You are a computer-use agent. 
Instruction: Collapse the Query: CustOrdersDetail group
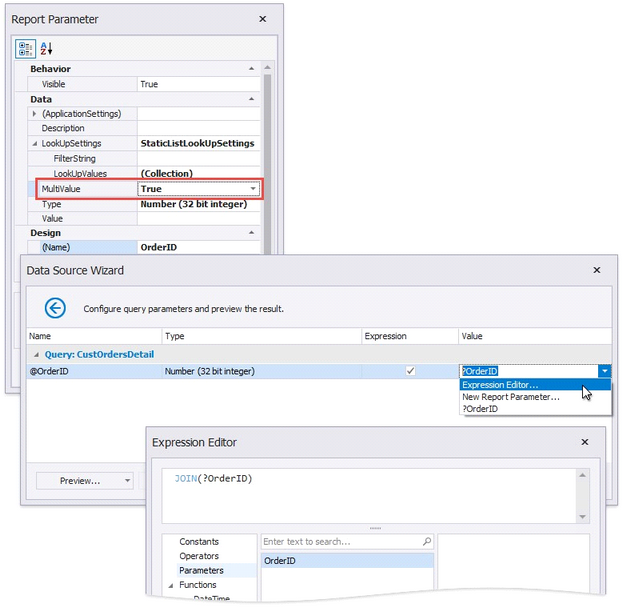pos(37,354)
